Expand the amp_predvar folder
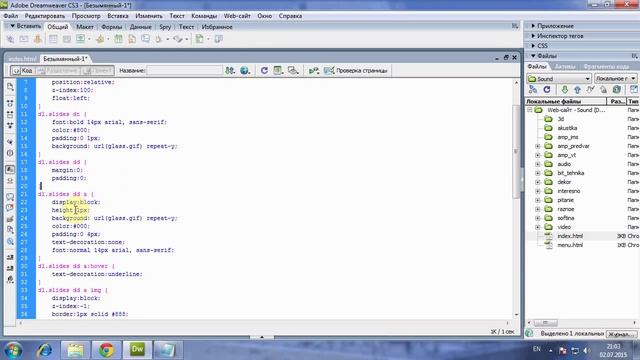The width and height of the screenshot is (640, 360). 538,146
